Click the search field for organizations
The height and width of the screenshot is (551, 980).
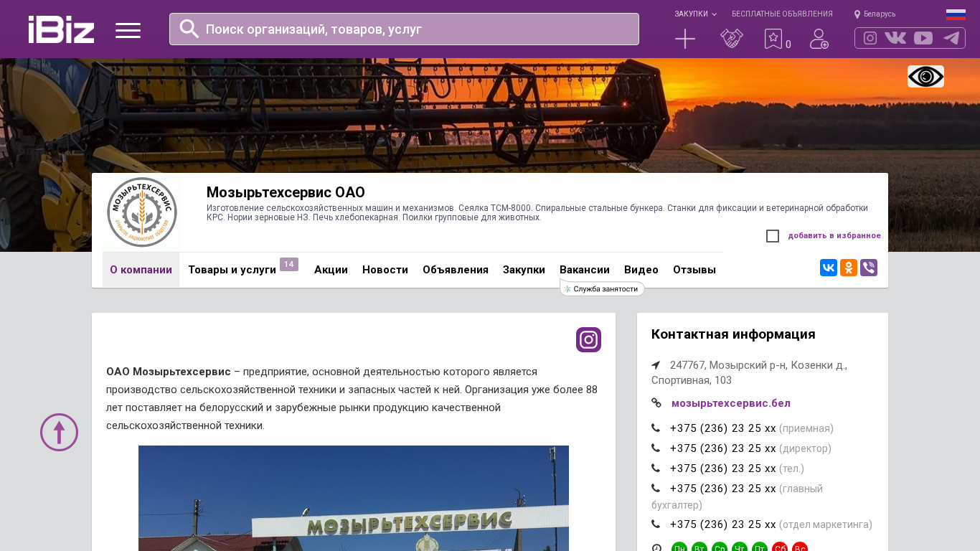(x=404, y=29)
